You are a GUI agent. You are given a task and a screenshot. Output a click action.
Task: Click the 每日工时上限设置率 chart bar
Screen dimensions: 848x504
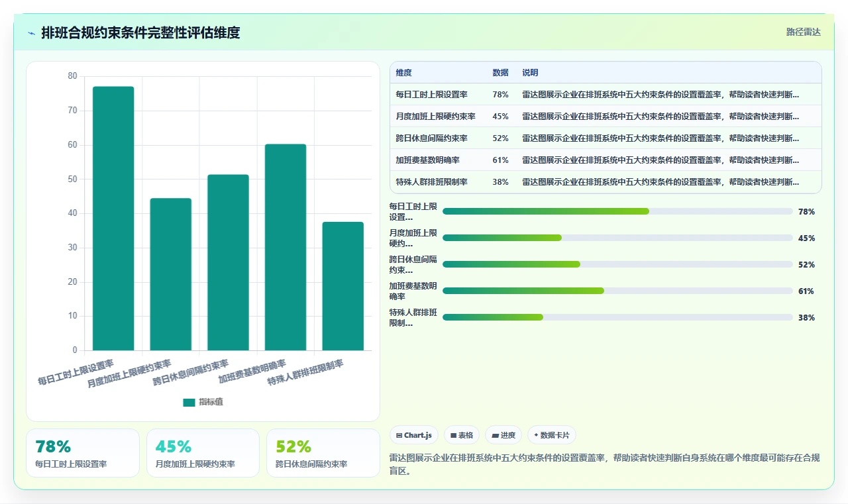[113, 219]
